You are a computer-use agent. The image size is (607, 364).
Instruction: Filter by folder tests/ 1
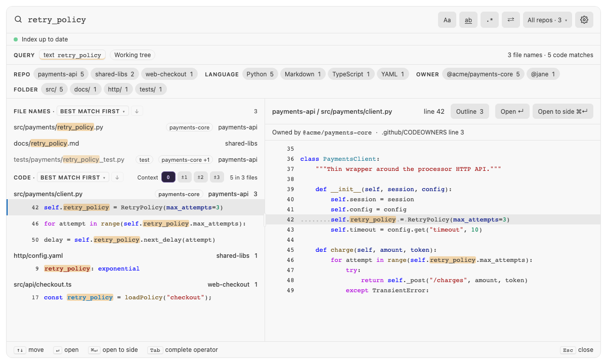151,89
